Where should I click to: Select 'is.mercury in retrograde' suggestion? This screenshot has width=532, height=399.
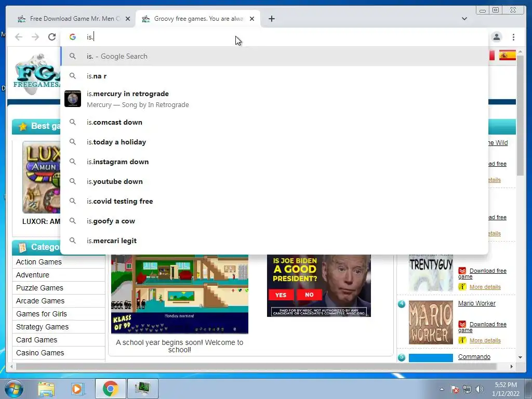[275, 99]
